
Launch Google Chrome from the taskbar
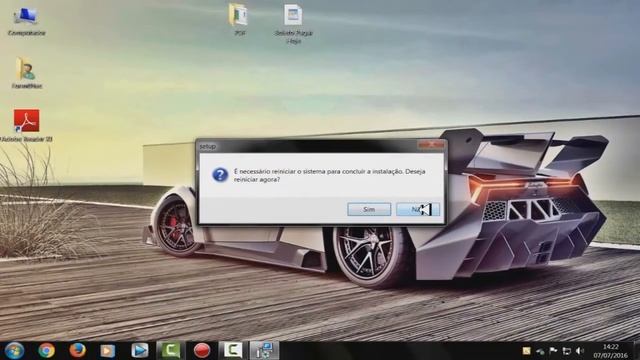47,350
